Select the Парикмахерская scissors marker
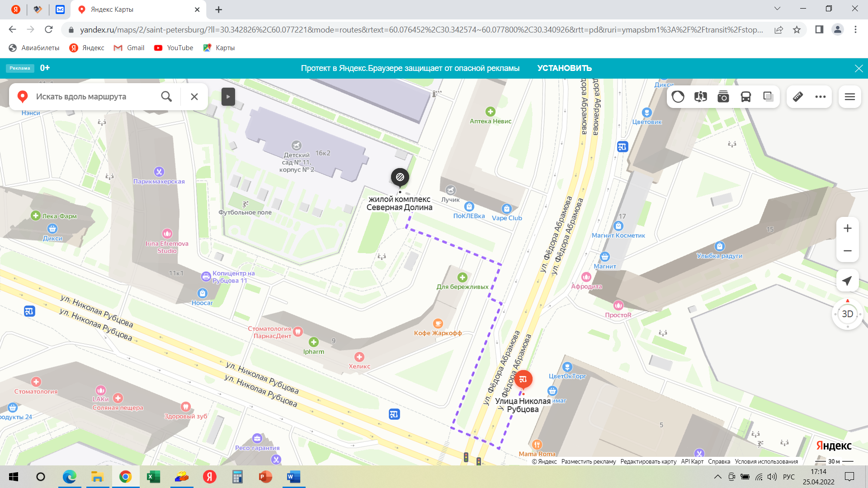This screenshot has width=868, height=488. pyautogui.click(x=159, y=172)
